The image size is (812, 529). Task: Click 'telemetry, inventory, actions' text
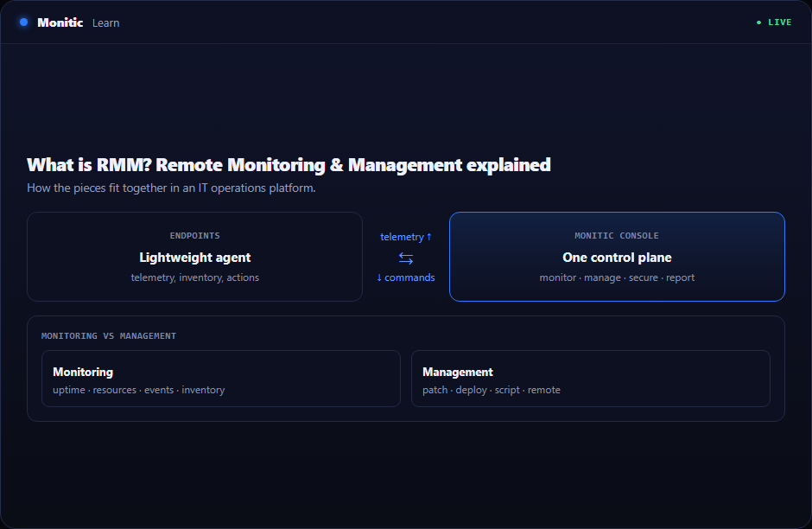[x=194, y=277]
